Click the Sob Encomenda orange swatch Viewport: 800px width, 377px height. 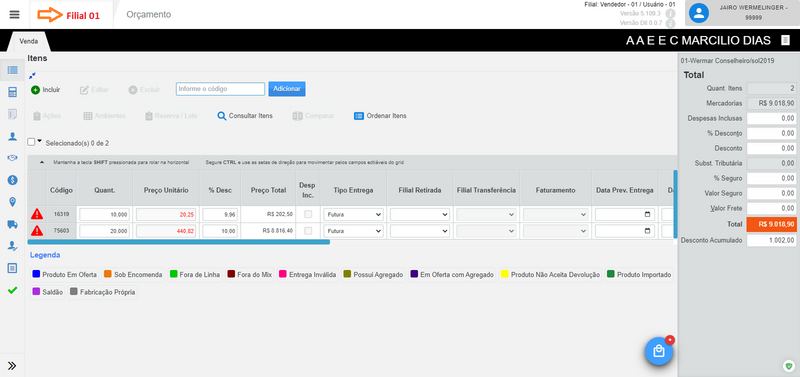point(108,274)
